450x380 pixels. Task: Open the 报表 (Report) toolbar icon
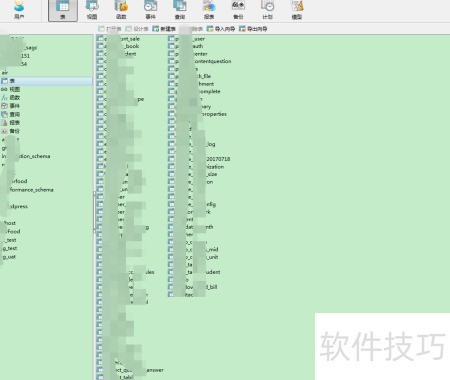click(209, 10)
